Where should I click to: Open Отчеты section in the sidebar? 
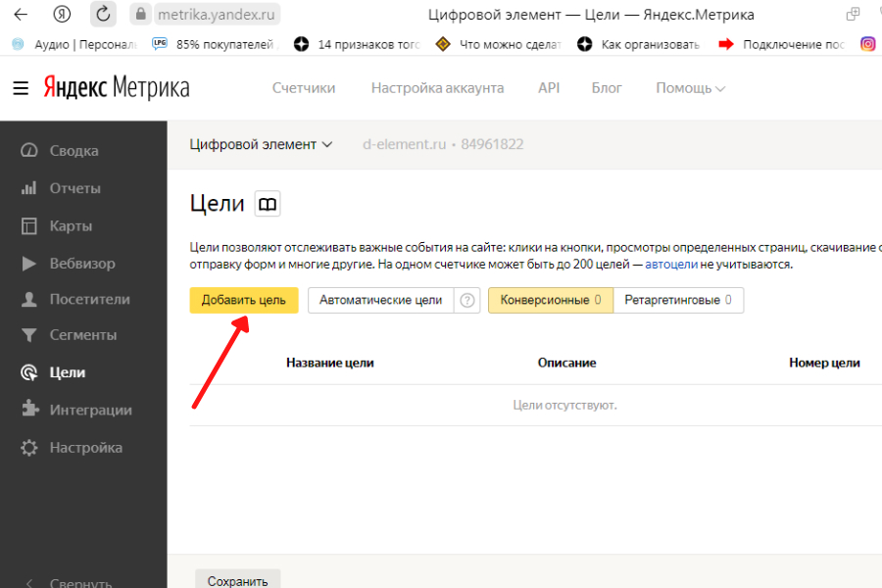pyautogui.click(x=74, y=188)
